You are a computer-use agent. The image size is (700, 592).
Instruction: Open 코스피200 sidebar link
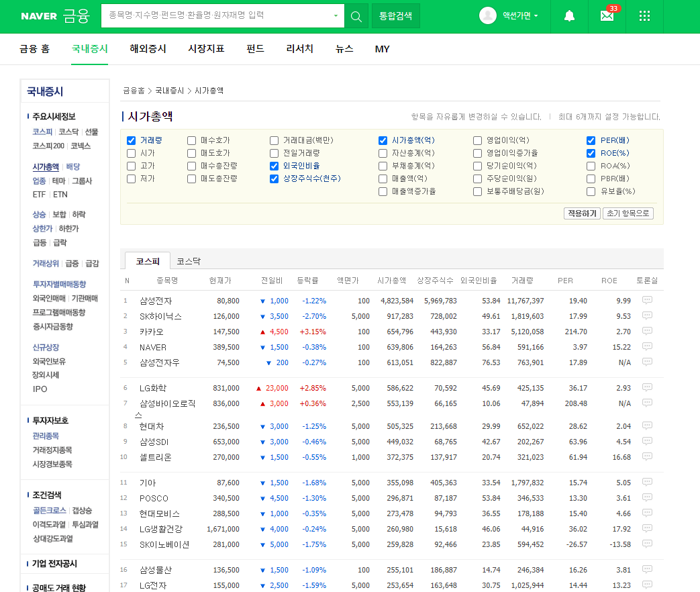click(48, 146)
